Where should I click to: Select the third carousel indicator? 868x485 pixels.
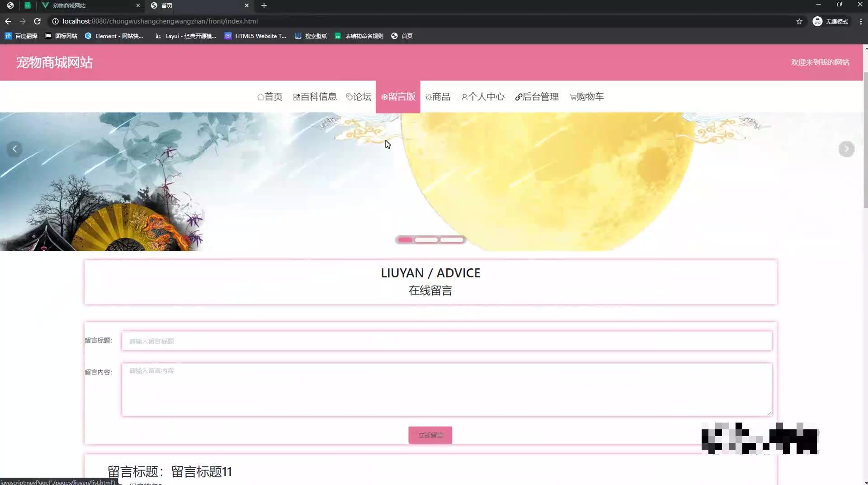pyautogui.click(x=452, y=240)
